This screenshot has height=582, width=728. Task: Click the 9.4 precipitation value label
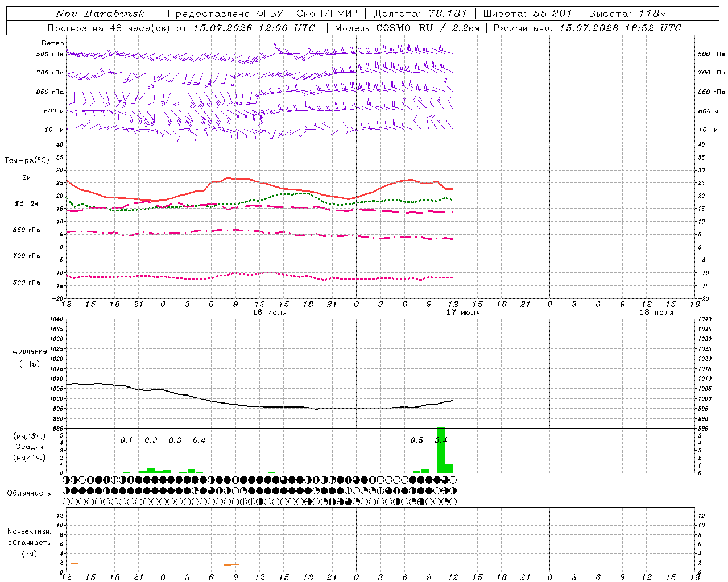[441, 440]
